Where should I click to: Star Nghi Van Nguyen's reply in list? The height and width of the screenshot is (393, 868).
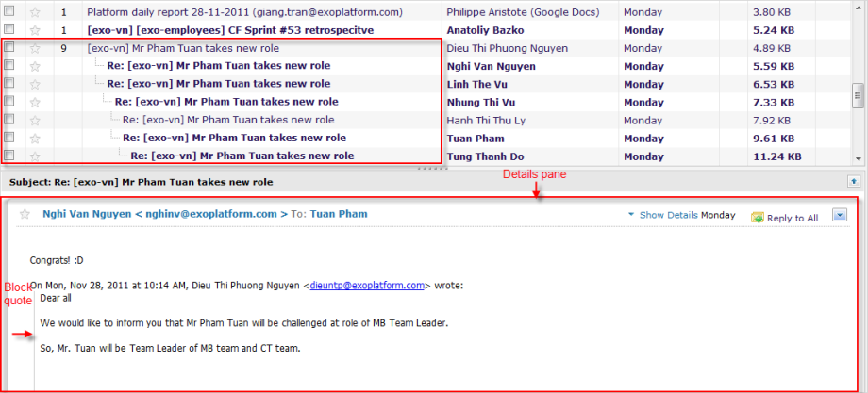(35, 66)
